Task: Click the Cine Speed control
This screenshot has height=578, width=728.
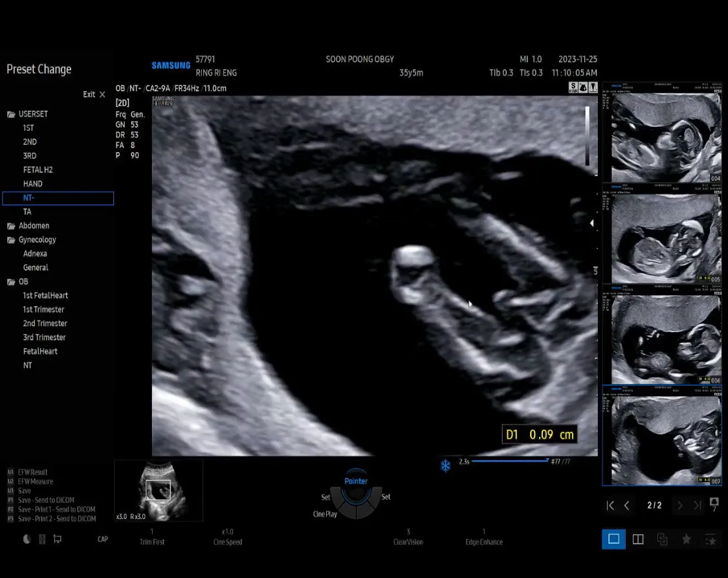Action: (228, 537)
